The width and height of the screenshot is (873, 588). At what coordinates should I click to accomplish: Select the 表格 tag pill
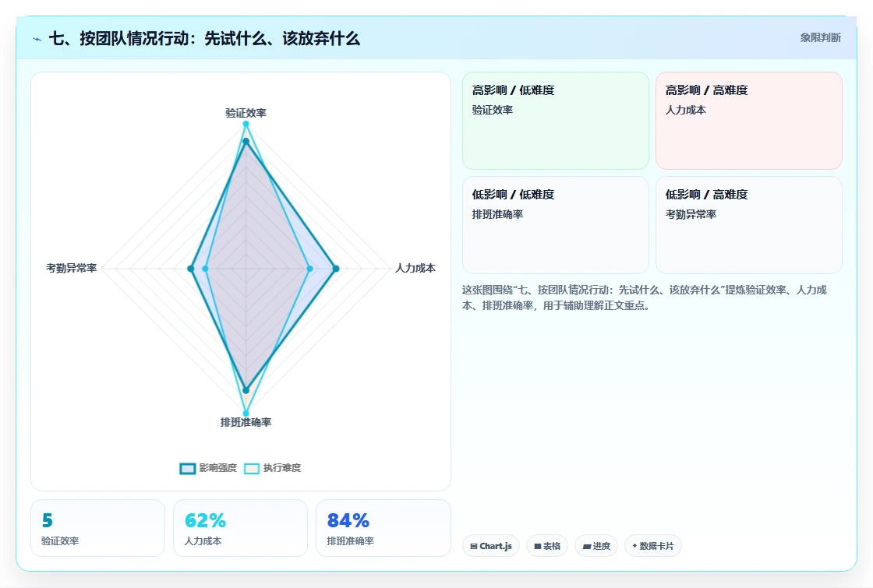pos(547,546)
